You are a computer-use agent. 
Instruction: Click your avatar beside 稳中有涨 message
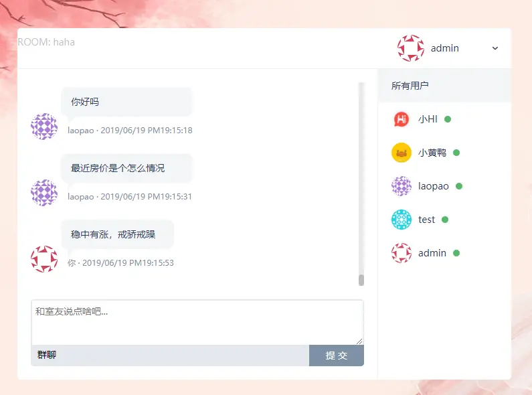(44, 259)
